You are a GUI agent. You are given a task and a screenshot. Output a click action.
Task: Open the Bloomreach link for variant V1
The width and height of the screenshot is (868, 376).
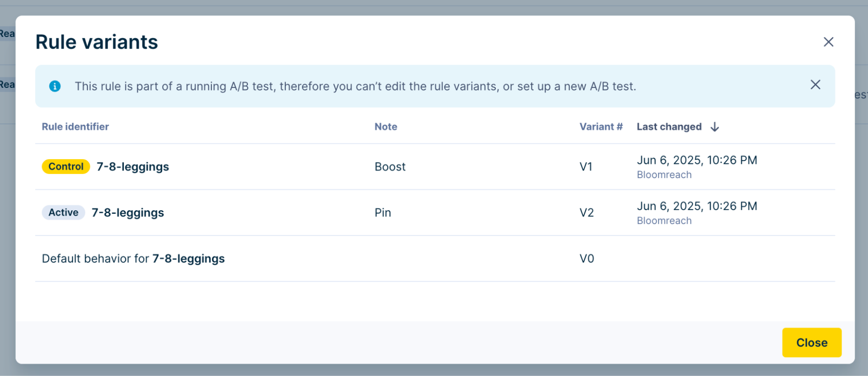coord(664,174)
